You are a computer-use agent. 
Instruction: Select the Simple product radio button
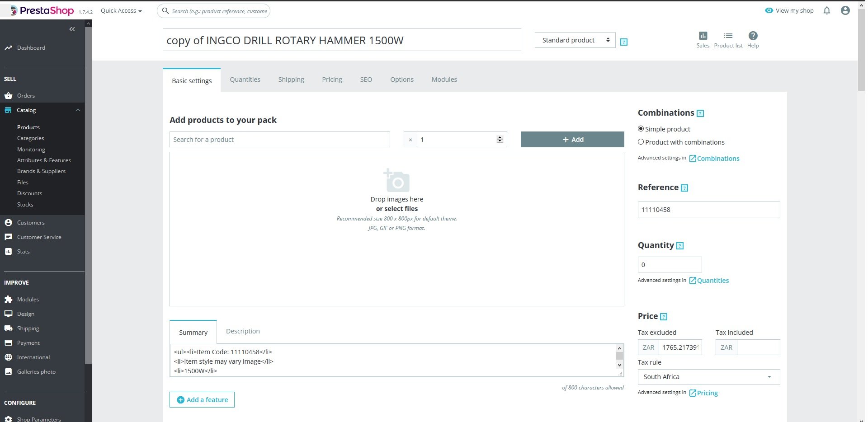tap(641, 129)
